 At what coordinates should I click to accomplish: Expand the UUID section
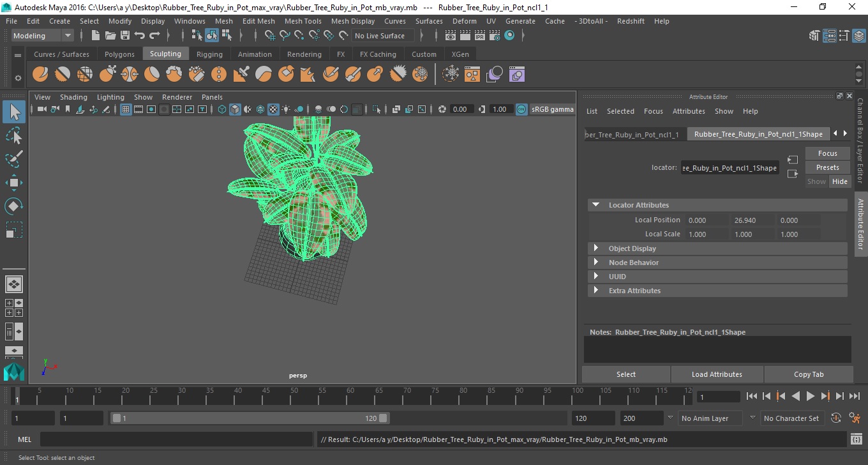tap(595, 276)
